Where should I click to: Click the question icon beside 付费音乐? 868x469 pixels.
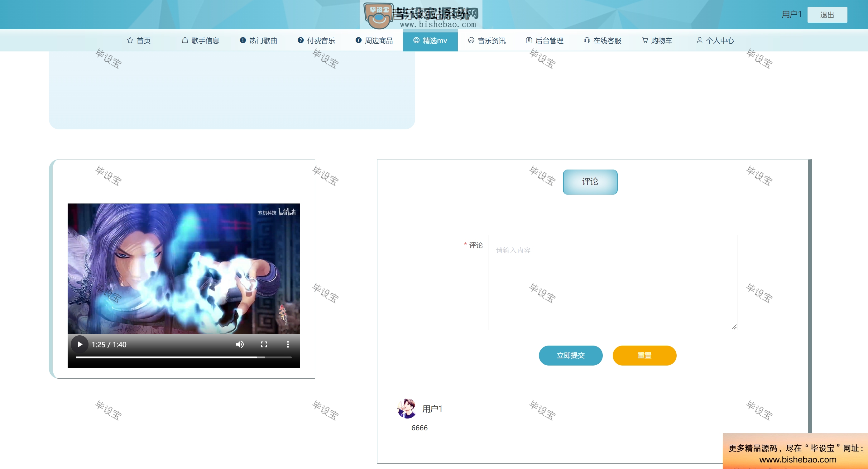300,41
